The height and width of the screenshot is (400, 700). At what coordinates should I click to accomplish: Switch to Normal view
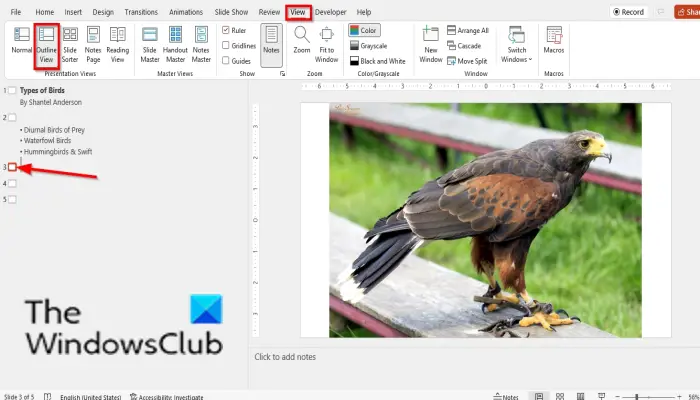21,41
